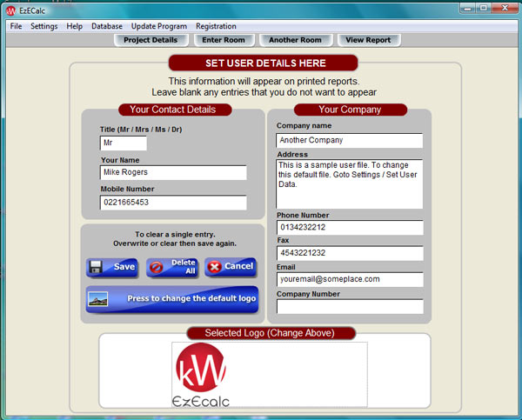This screenshot has height=420, width=522.
Task: Switch to the Project Details tab
Action: (x=151, y=40)
